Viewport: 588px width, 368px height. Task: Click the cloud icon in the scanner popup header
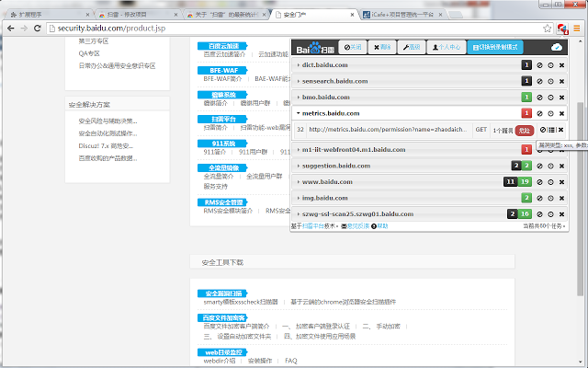[x=557, y=47]
